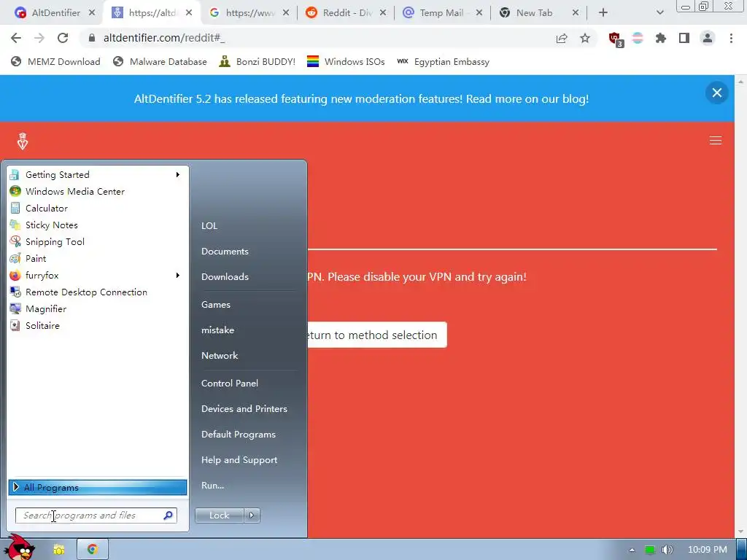The width and height of the screenshot is (747, 560).
Task: Expand All Programs list
Action: point(98,487)
